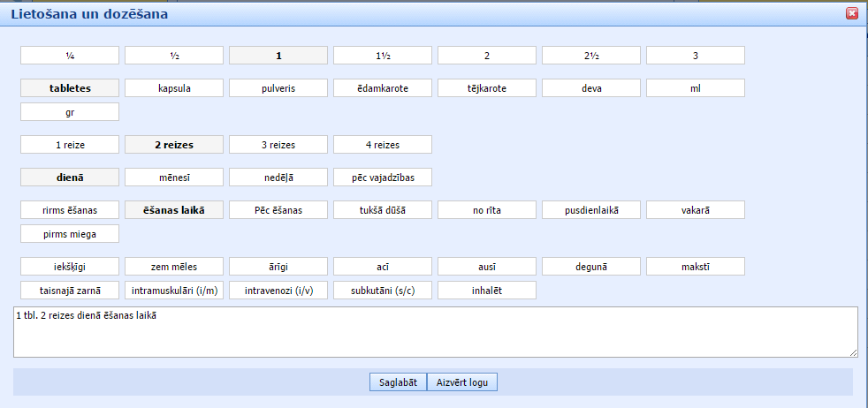Screen dimensions: 868x408
Task: Choose tukšā dūšā timing
Action: pyautogui.click(x=383, y=210)
